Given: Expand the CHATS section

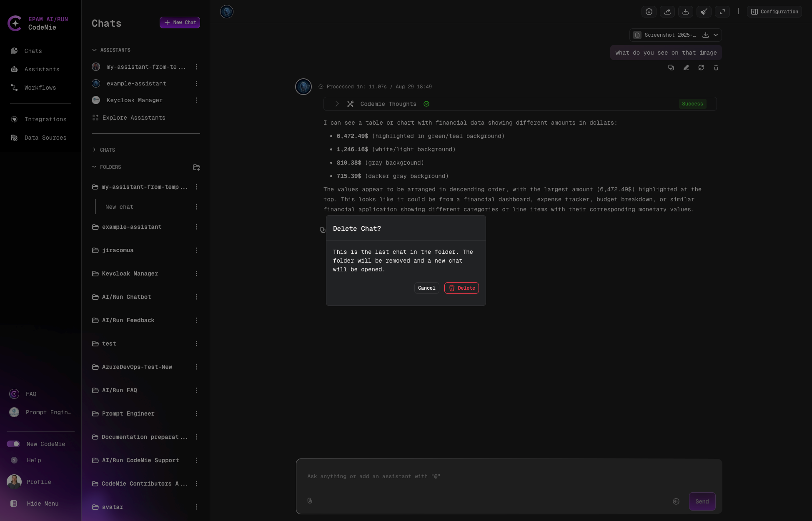Looking at the screenshot, I should click(94, 150).
